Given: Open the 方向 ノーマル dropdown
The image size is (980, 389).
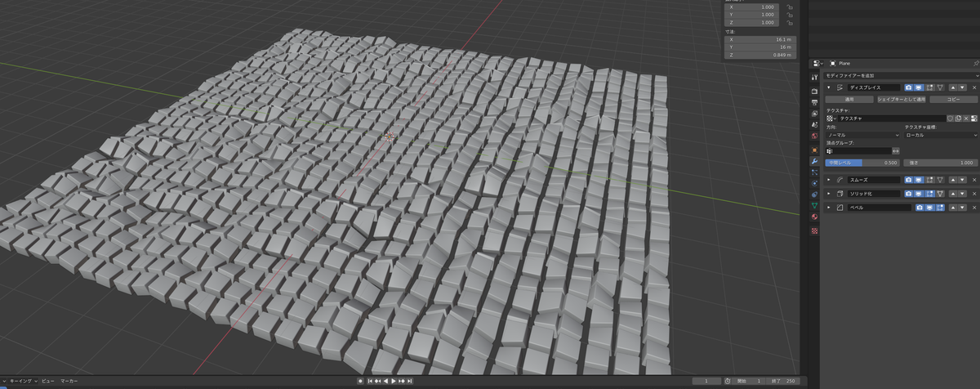Looking at the screenshot, I should (862, 135).
